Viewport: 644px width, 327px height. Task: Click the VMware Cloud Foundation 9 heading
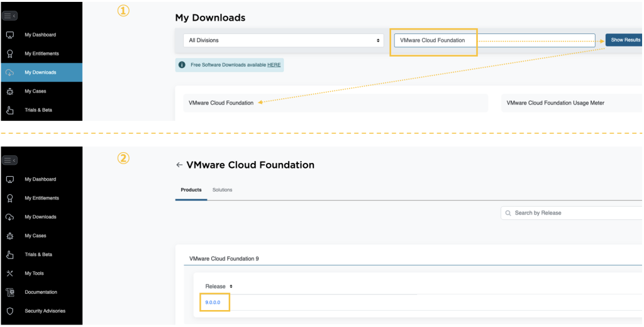(224, 259)
